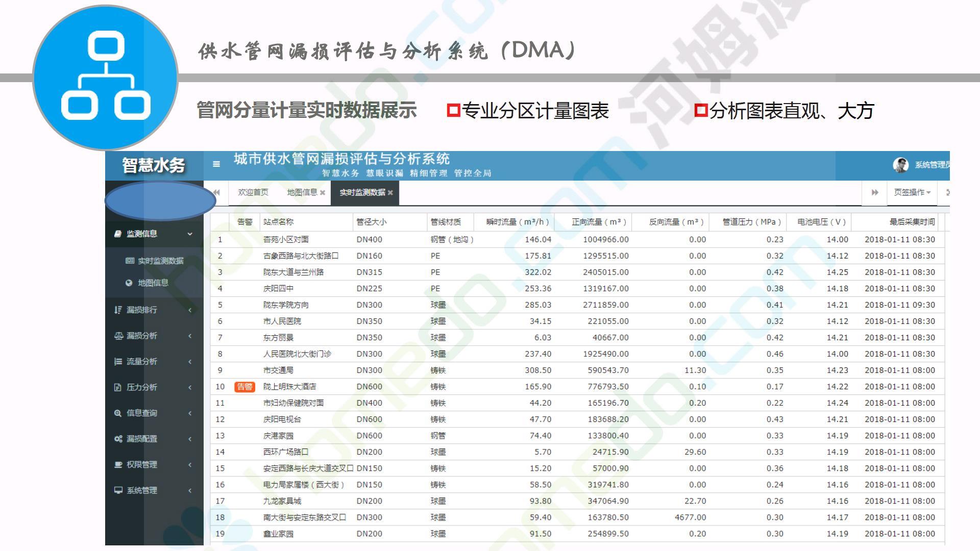The height and width of the screenshot is (551, 980).
Task: Click pipe material 钢管（地沟）
Action: (x=452, y=239)
